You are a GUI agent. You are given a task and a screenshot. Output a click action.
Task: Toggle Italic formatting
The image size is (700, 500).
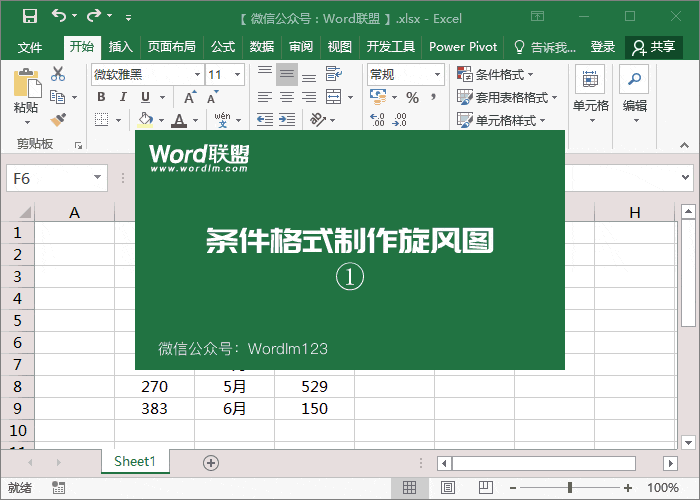(x=123, y=97)
